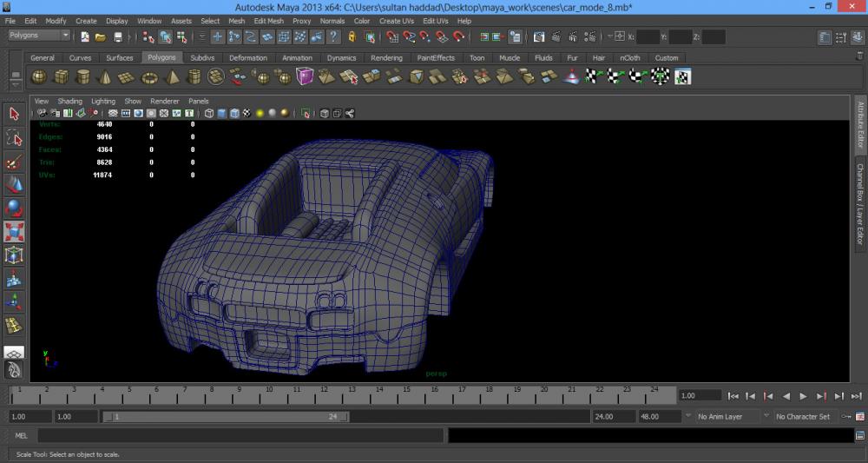
Task: Activate the Scale tool in toolbox
Action: click(x=14, y=233)
